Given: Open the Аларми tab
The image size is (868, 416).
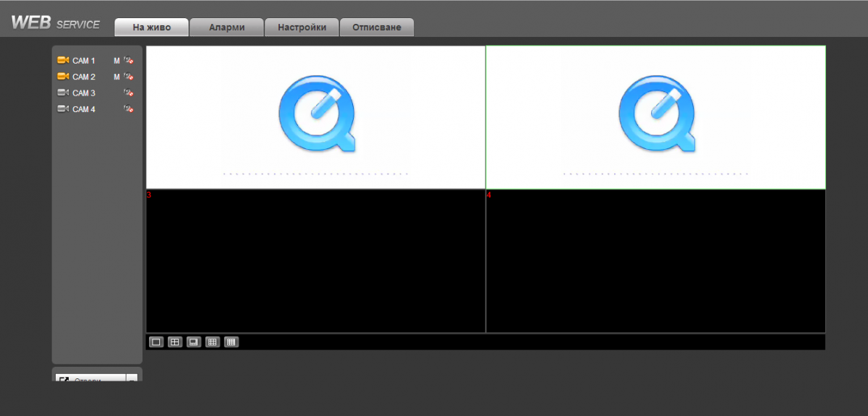Looking at the screenshot, I should [x=226, y=27].
